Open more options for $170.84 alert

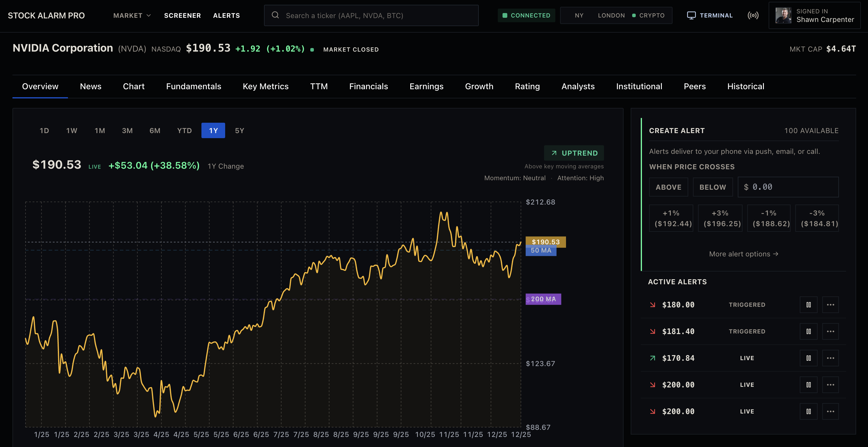[830, 358]
